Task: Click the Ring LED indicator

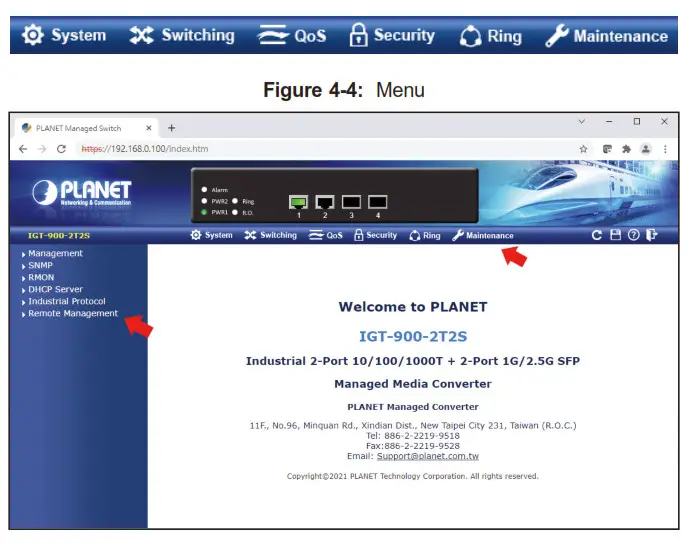Action: (235, 201)
